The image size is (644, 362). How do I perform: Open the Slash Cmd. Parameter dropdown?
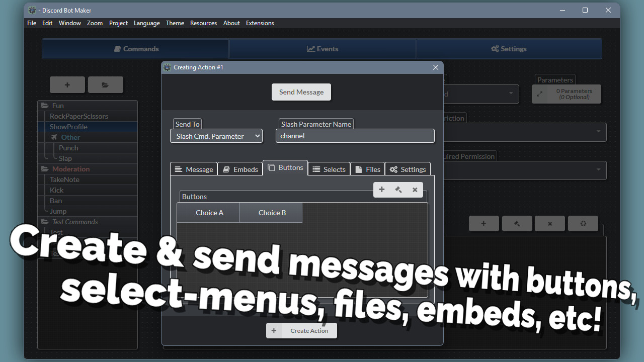pyautogui.click(x=216, y=136)
